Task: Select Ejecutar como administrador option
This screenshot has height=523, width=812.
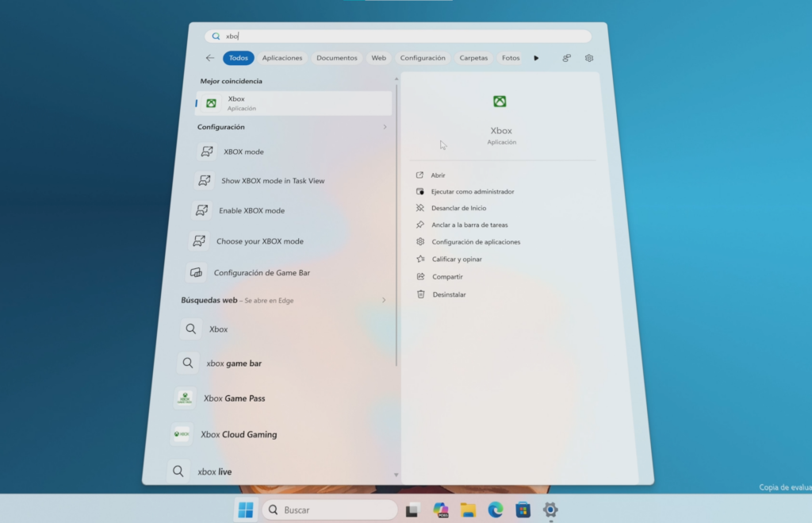Action: 473,191
